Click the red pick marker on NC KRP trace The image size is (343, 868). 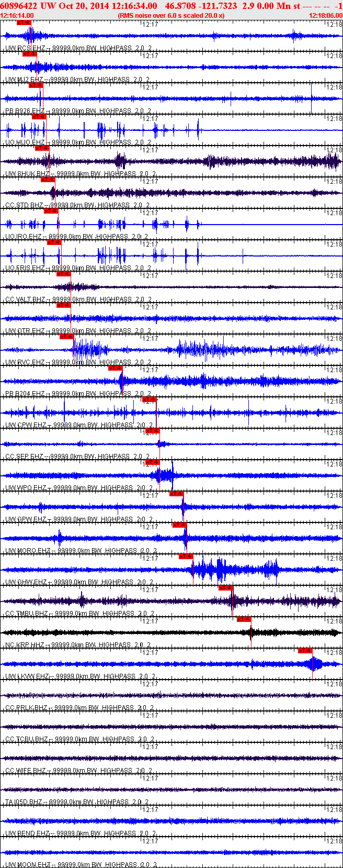coord(244,619)
